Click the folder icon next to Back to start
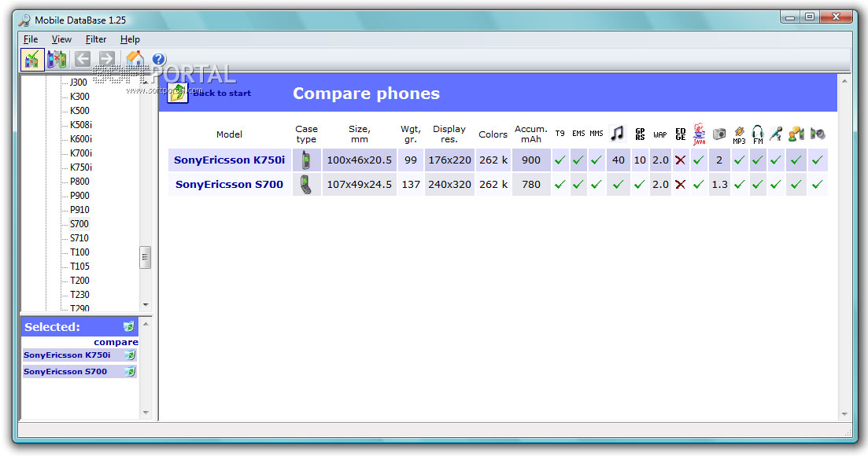 pyautogui.click(x=178, y=93)
